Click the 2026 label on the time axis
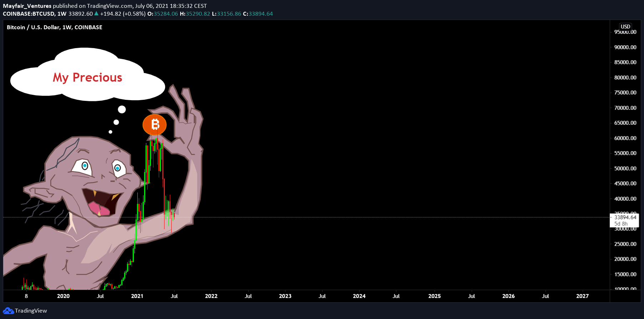Screen dimensions: 644x319 click(508, 296)
